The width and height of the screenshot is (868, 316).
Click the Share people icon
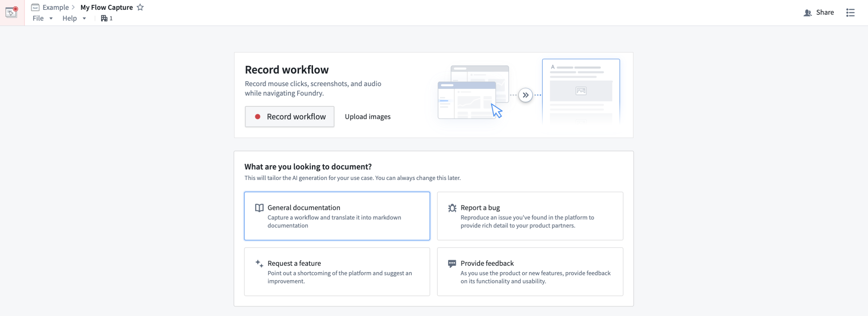808,13
